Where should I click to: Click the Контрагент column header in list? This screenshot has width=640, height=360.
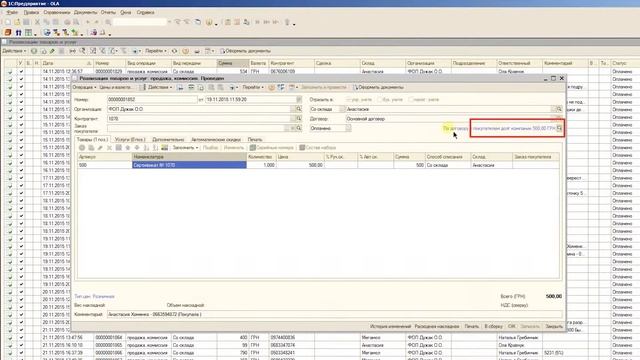point(291,63)
